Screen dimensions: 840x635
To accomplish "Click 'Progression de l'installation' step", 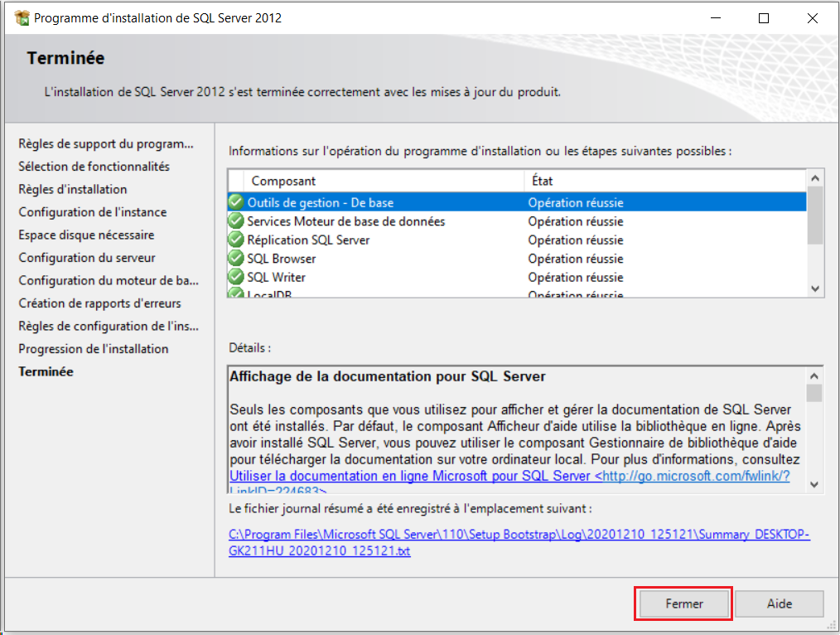I will click(x=94, y=349).
